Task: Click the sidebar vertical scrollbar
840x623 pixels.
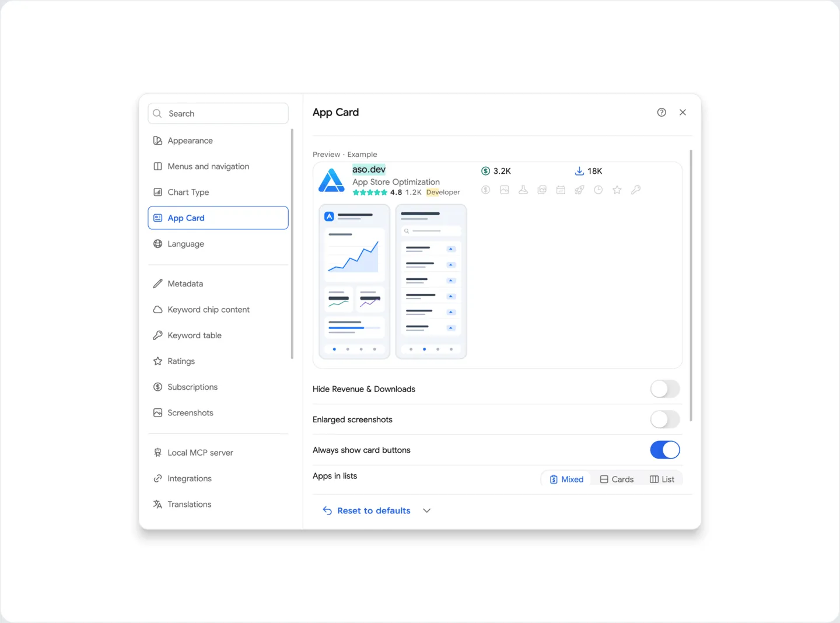Action: (x=292, y=244)
